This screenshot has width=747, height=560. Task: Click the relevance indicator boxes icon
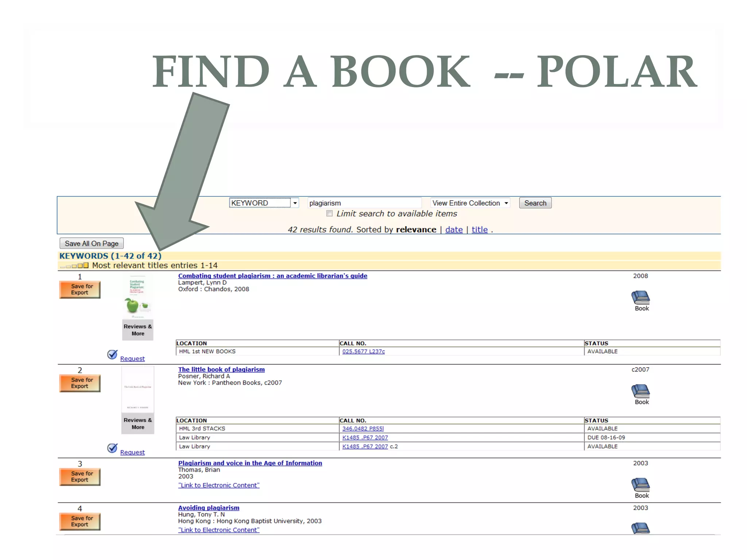tap(74, 265)
